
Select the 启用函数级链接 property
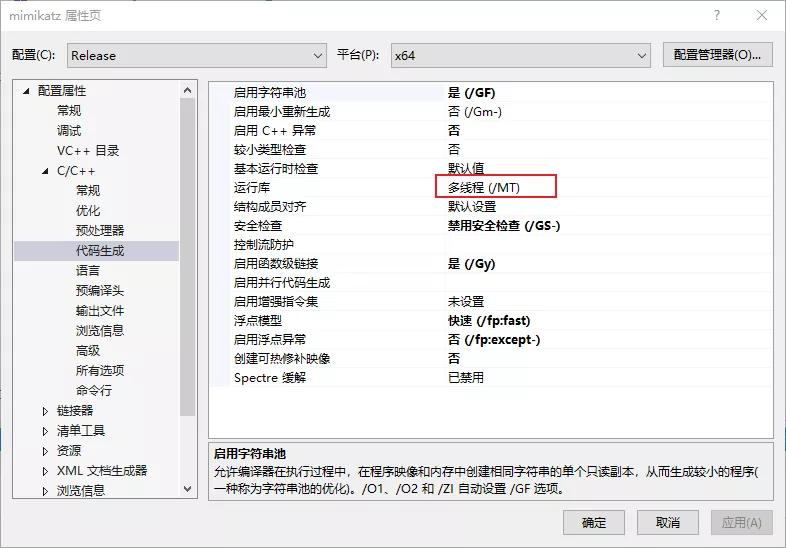pos(276,264)
